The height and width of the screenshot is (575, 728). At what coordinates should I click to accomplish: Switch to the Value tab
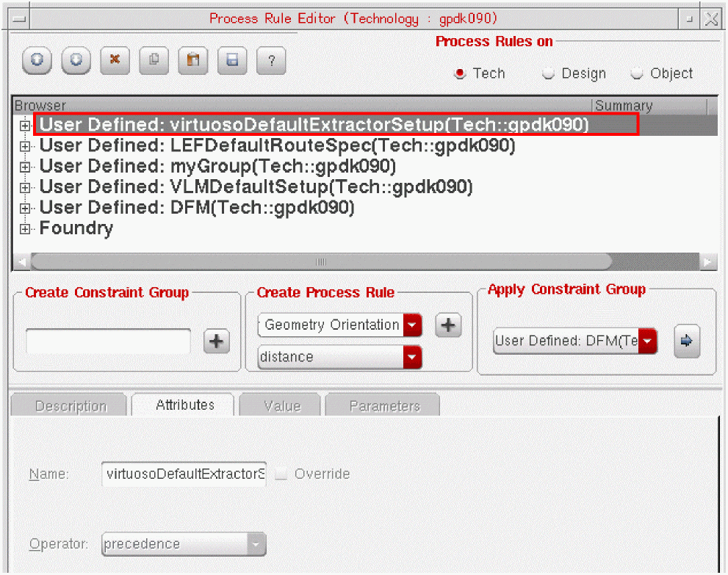point(280,405)
